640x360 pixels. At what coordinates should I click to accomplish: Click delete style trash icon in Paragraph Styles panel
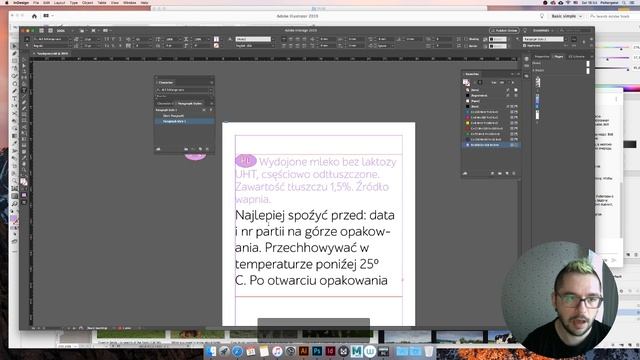click(x=207, y=149)
